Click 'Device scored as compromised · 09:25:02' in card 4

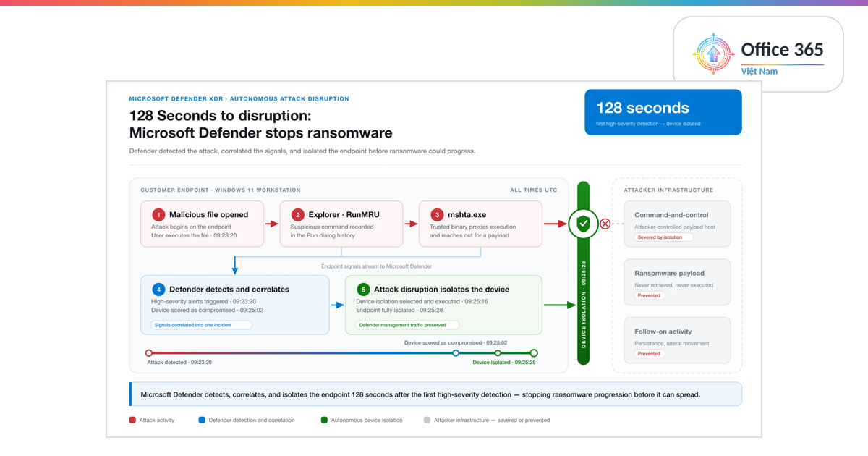coord(207,310)
